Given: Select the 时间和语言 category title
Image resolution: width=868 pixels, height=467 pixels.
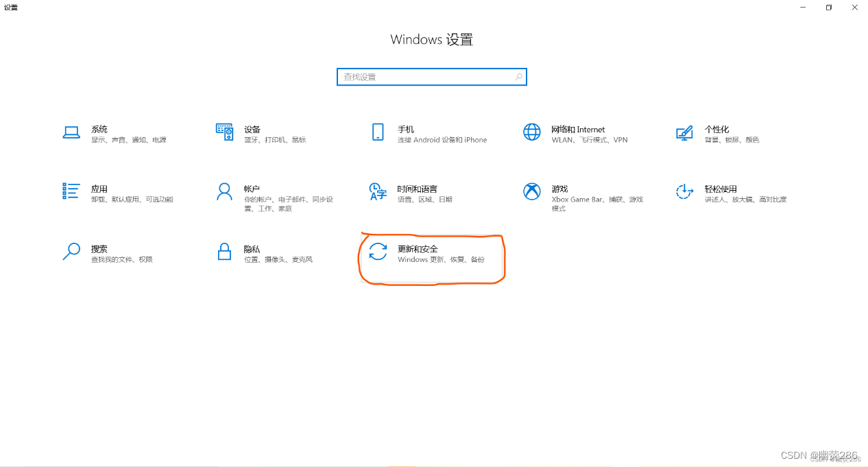Looking at the screenshot, I should (x=417, y=189).
